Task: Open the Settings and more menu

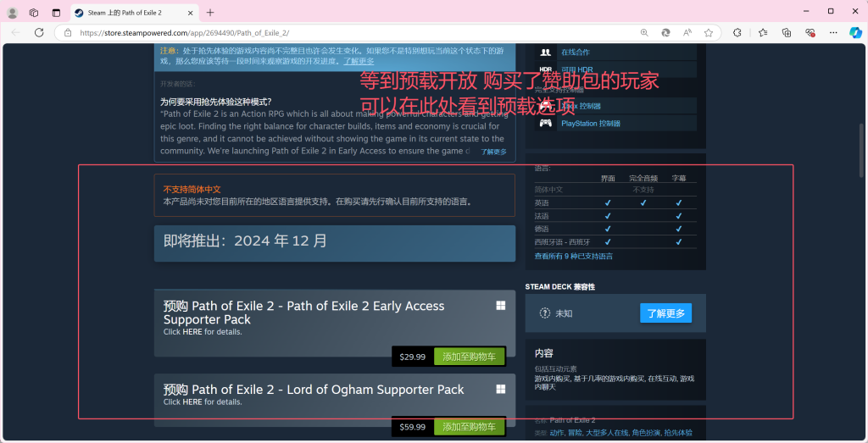Action: [x=834, y=33]
